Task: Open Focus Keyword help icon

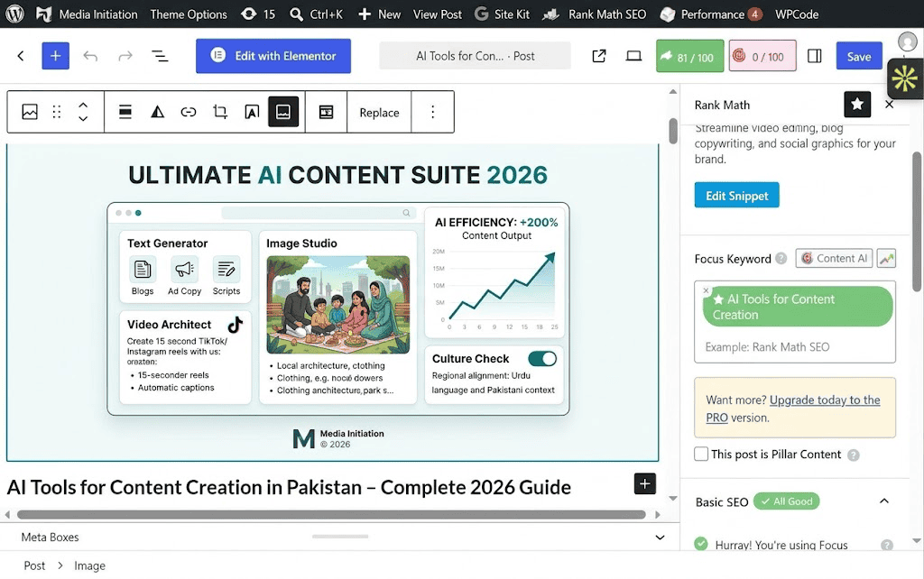Action: click(x=781, y=259)
